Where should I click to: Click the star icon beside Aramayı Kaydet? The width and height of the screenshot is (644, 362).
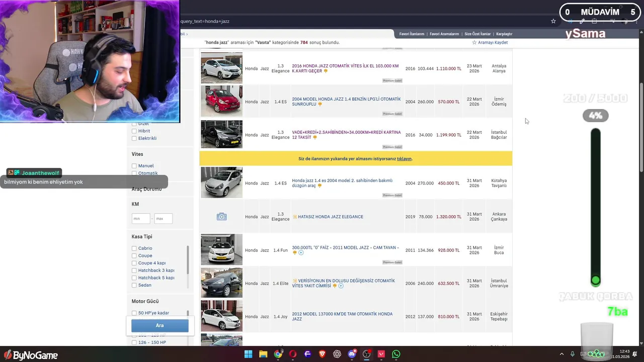point(474,43)
